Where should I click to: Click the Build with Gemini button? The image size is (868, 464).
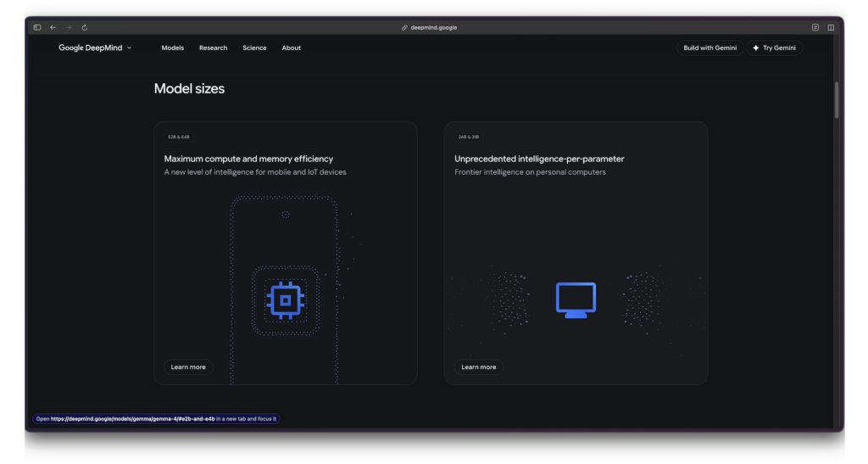(x=710, y=48)
